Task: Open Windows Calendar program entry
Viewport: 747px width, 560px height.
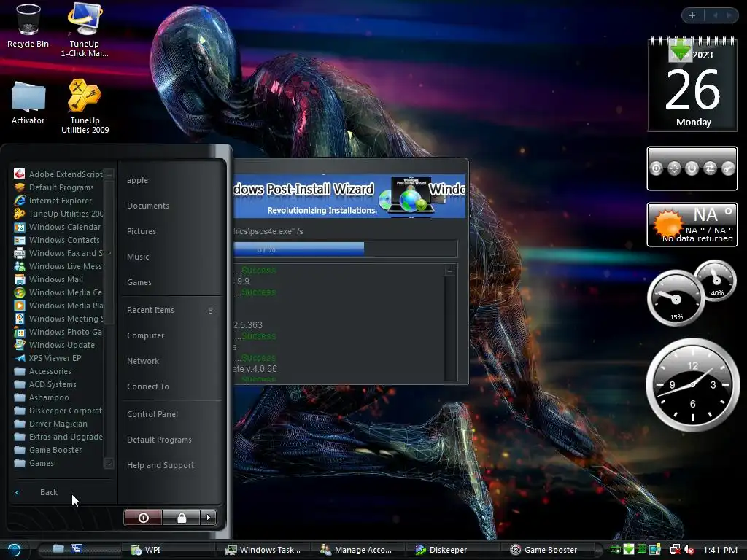Action: (x=58, y=227)
